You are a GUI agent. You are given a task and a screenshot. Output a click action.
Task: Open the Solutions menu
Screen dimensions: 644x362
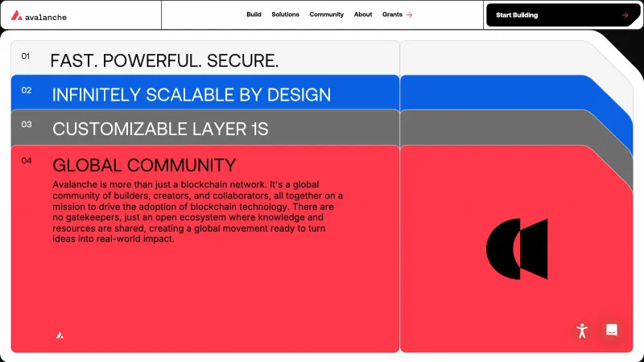click(285, 14)
